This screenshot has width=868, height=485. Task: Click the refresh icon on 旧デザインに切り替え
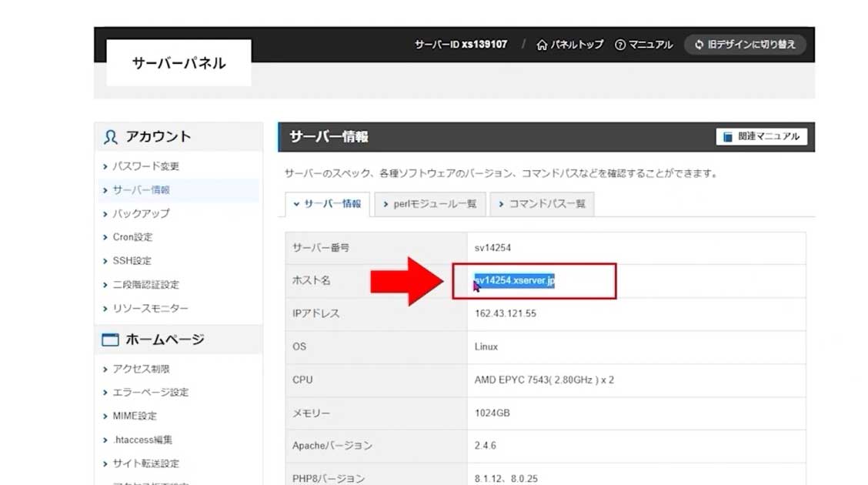click(x=699, y=45)
